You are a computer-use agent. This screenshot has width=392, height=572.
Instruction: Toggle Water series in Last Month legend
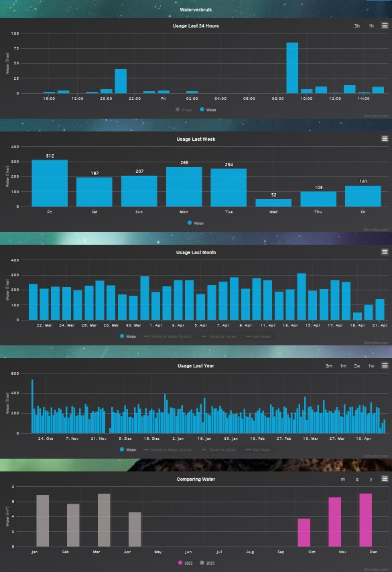click(x=128, y=337)
